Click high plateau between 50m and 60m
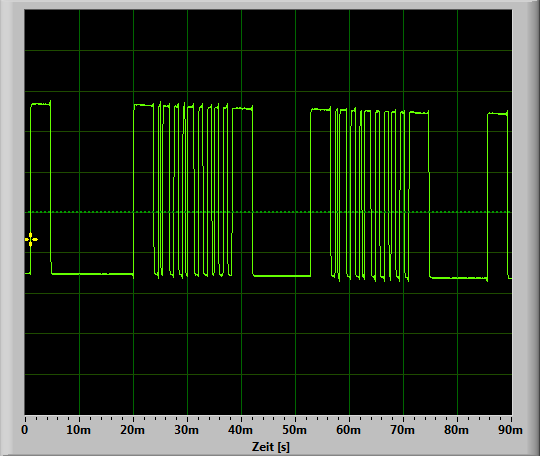Image resolution: width=540 pixels, height=456 pixels. 321,110
